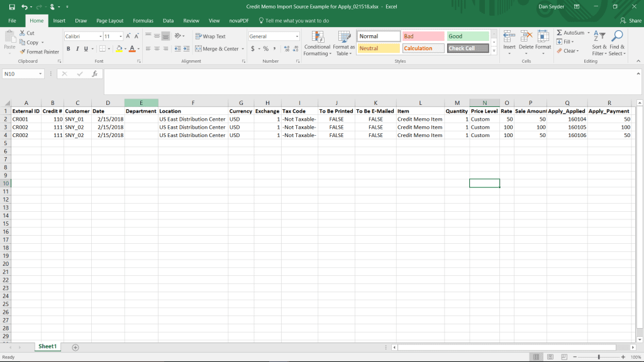
Task: Switch to the Page Layout tab
Action: (110, 21)
